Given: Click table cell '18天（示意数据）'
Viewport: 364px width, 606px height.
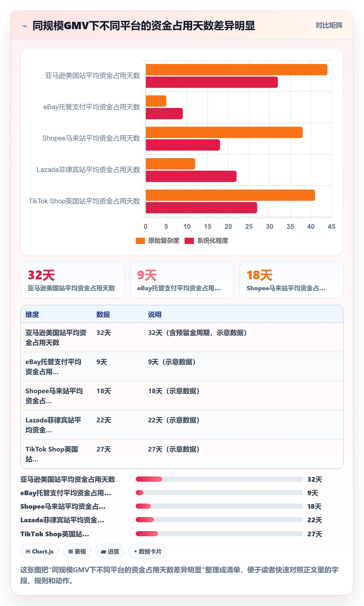Looking at the screenshot, I should (174, 391).
